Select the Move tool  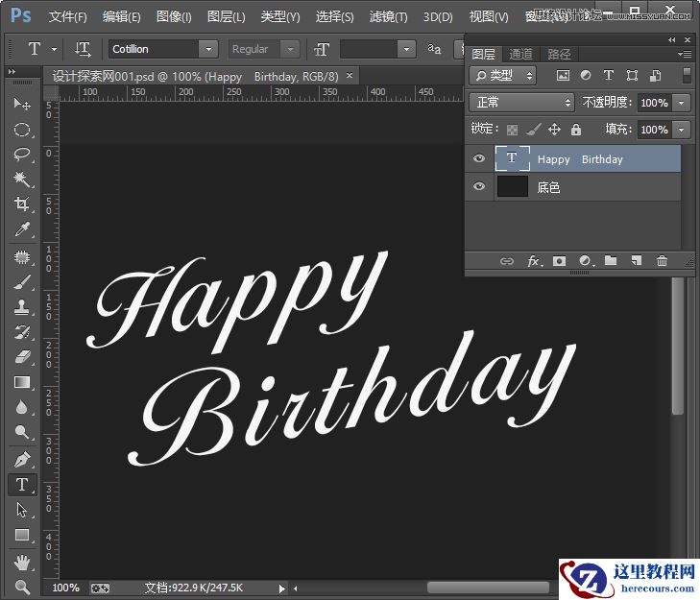click(x=22, y=104)
